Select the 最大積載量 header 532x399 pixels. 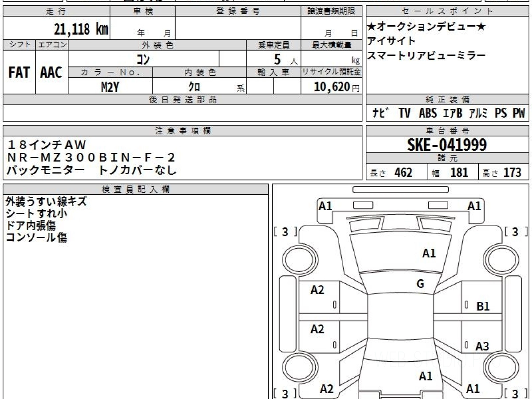coord(331,45)
